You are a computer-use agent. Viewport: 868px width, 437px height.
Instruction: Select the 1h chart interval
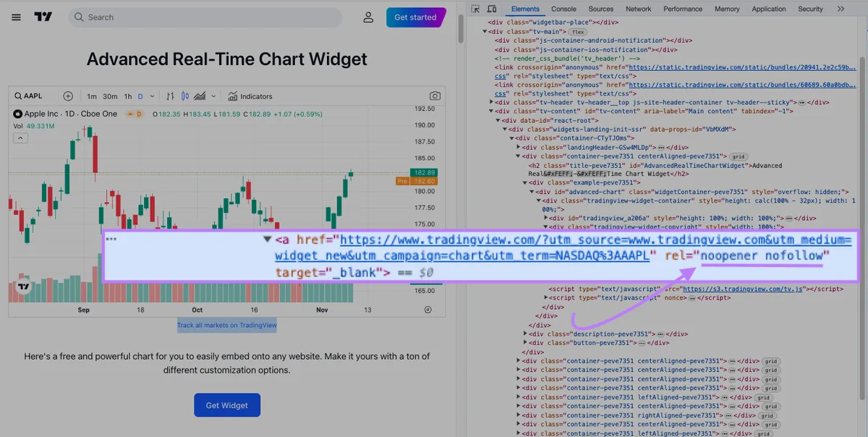click(128, 96)
